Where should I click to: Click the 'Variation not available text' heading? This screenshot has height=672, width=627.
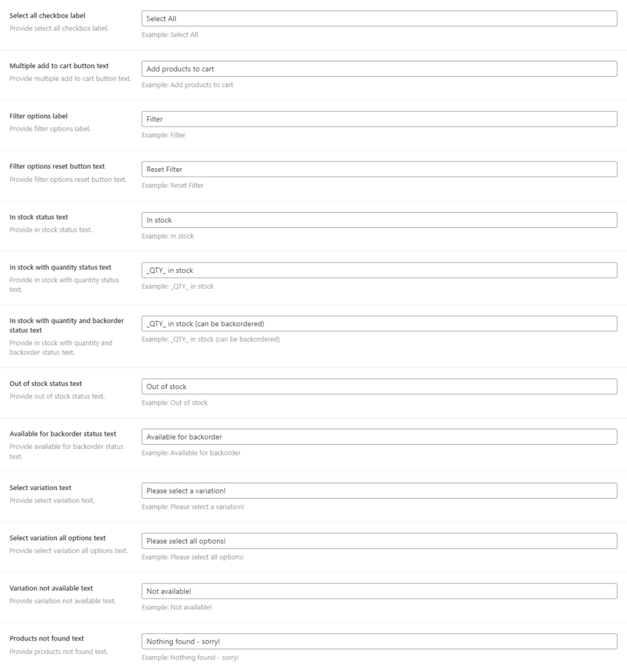pos(51,588)
